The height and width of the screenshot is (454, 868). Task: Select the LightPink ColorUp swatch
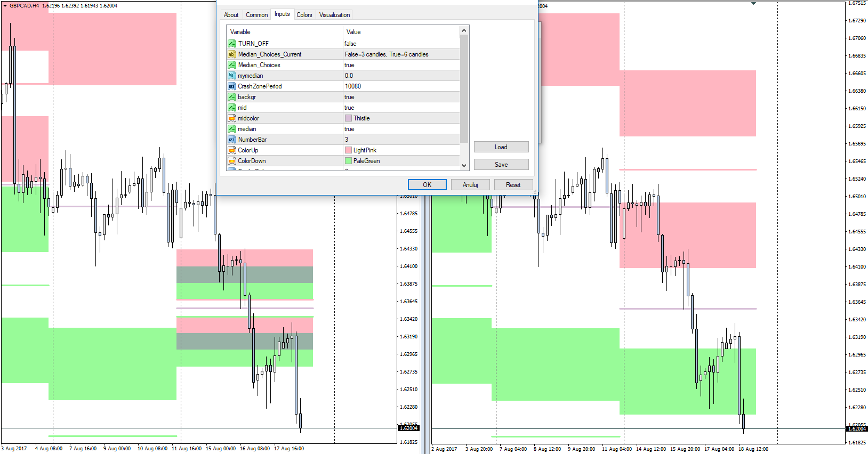(x=348, y=150)
